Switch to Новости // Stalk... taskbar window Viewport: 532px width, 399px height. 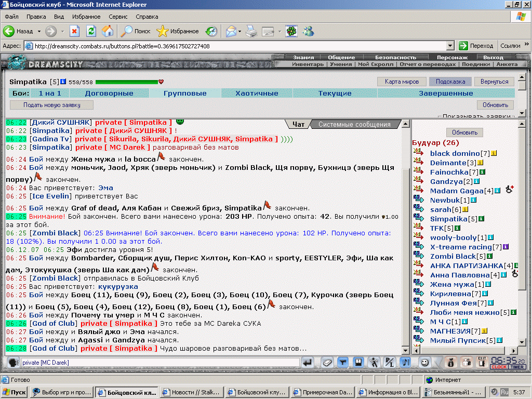click(192, 392)
